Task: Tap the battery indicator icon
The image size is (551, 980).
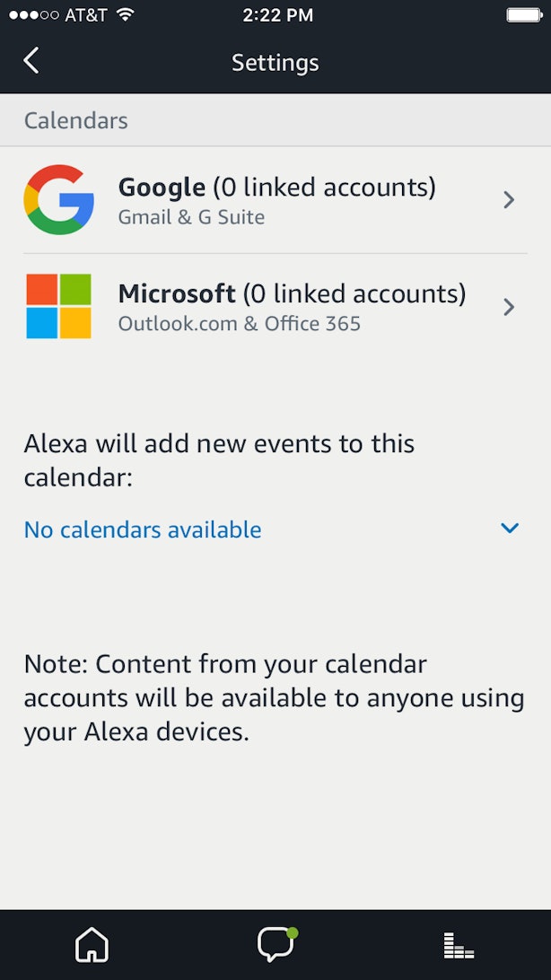Action: pyautogui.click(x=522, y=14)
